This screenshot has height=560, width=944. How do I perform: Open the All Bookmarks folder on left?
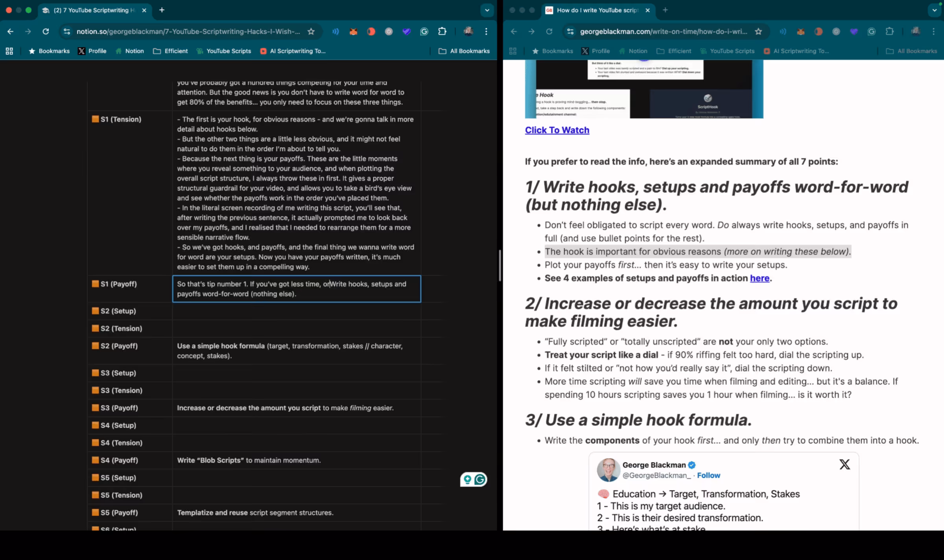464,51
